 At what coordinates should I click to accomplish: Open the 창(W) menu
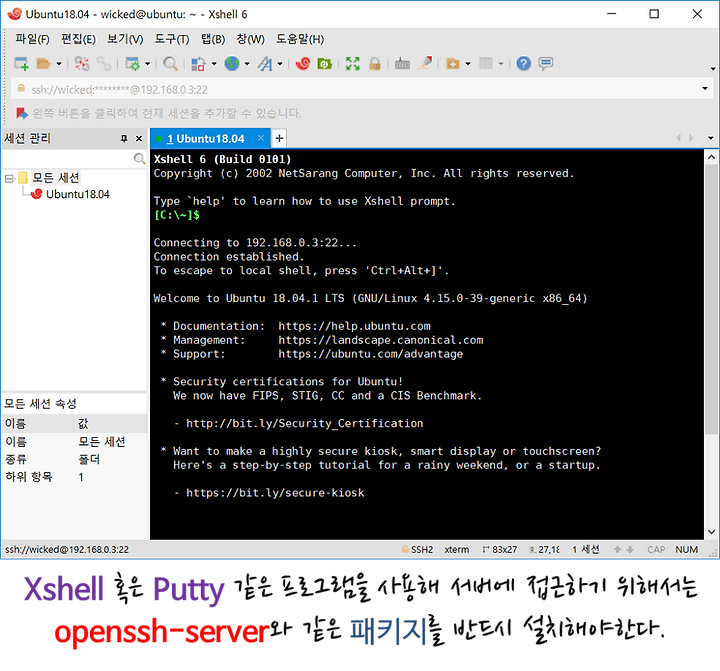[x=251, y=39]
